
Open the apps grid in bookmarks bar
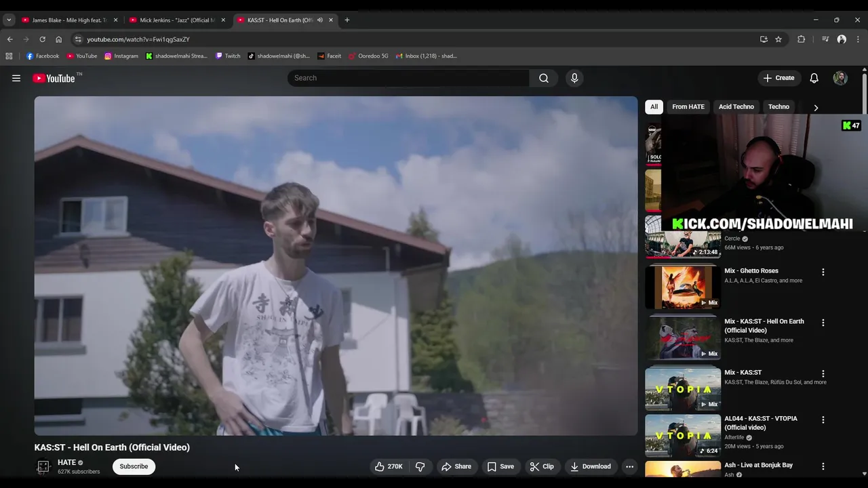[x=9, y=56]
